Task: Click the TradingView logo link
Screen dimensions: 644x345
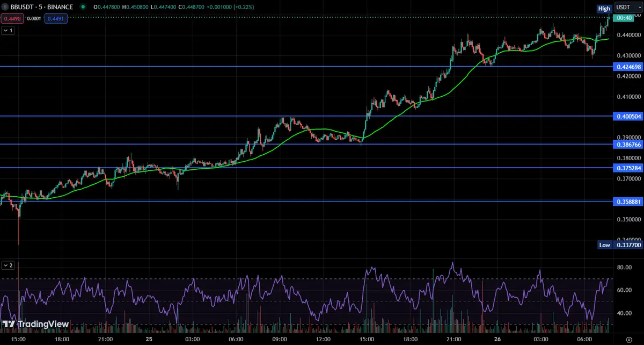Action: tap(35, 324)
